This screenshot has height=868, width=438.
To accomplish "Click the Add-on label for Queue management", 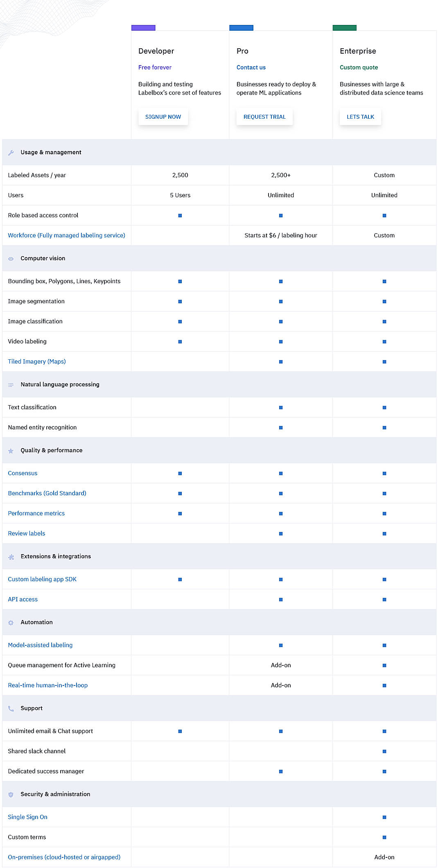I will (280, 665).
